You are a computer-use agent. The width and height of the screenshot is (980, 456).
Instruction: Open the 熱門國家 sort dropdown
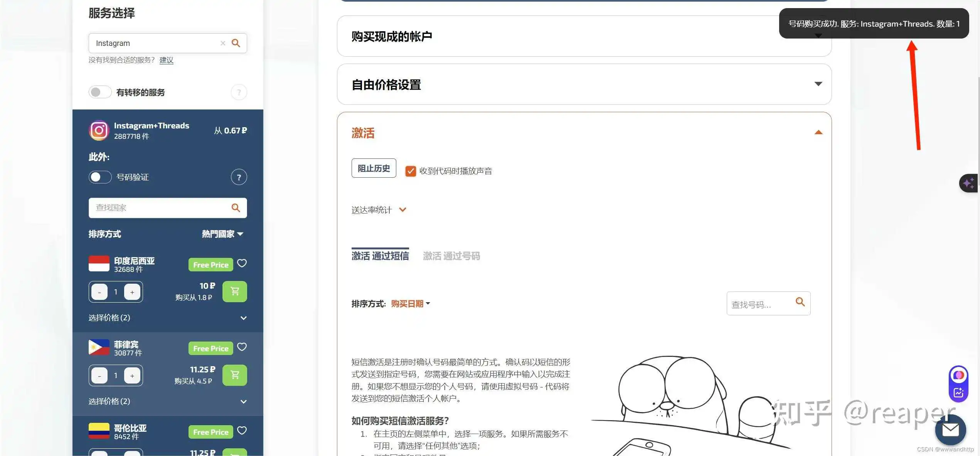(222, 234)
